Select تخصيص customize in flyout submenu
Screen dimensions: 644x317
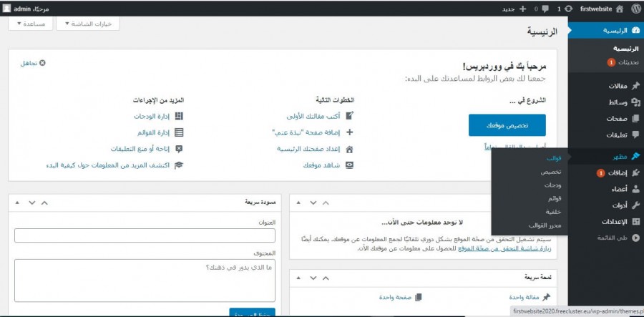pyautogui.click(x=551, y=172)
